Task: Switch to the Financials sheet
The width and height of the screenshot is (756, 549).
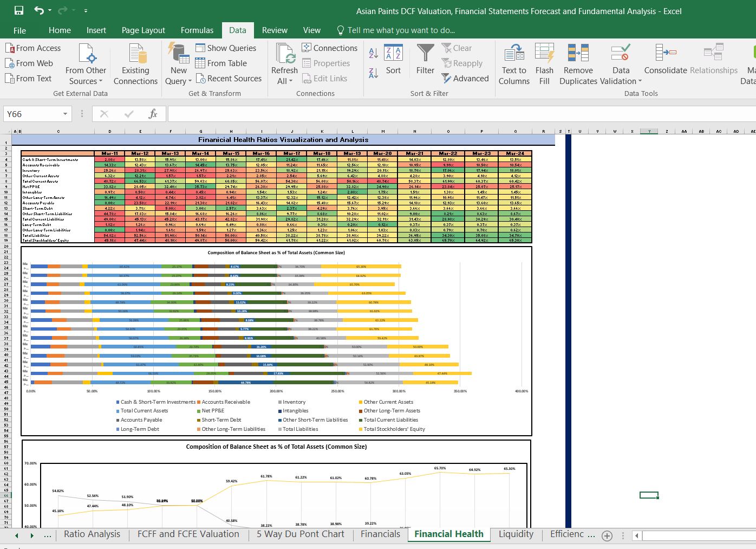Action: 380,534
